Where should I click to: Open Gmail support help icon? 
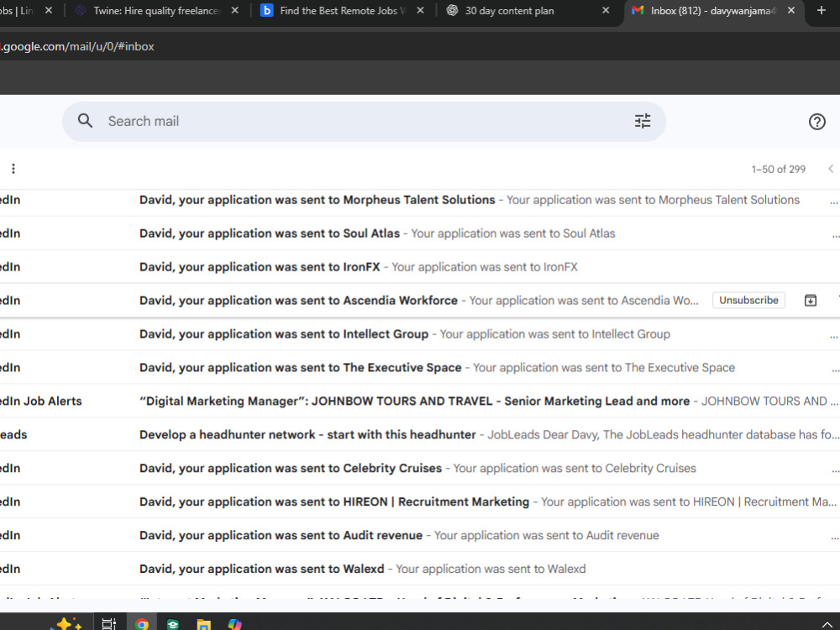(816, 122)
